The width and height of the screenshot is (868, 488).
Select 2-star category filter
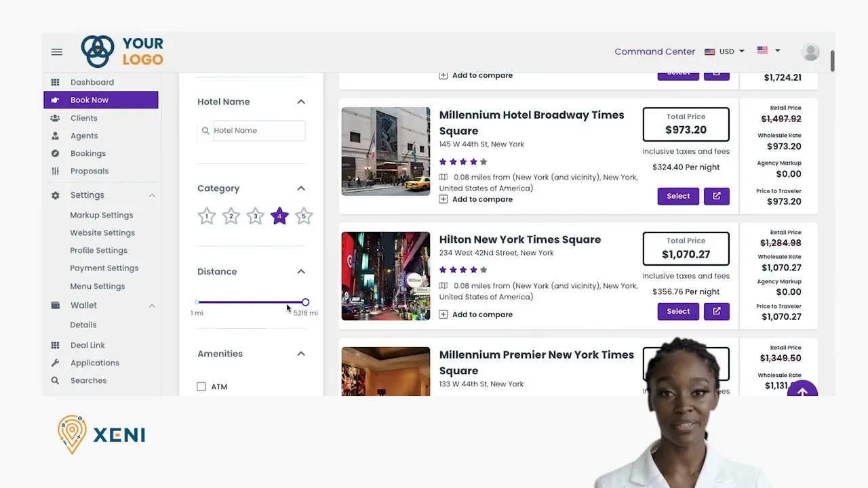coord(231,216)
